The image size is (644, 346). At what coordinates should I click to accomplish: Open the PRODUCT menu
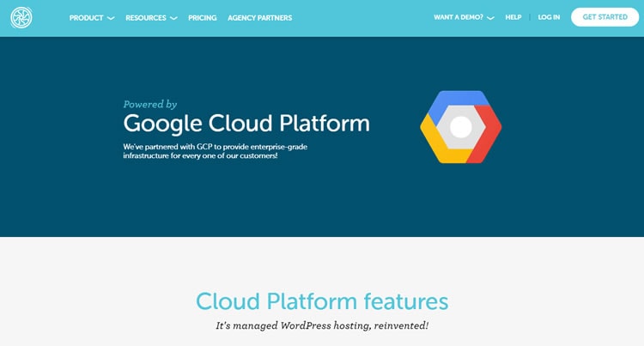(86, 18)
